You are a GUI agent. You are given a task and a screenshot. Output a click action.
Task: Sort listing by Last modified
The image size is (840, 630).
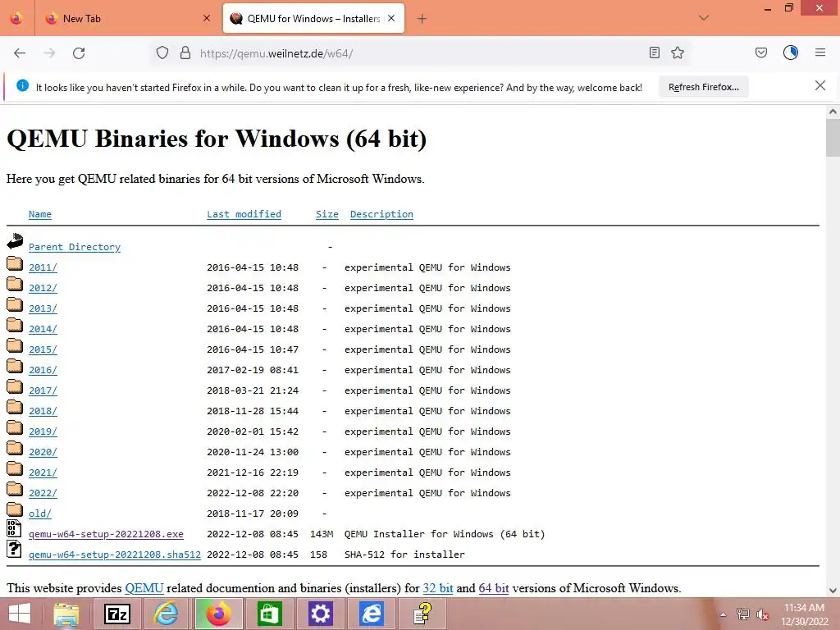click(x=244, y=214)
